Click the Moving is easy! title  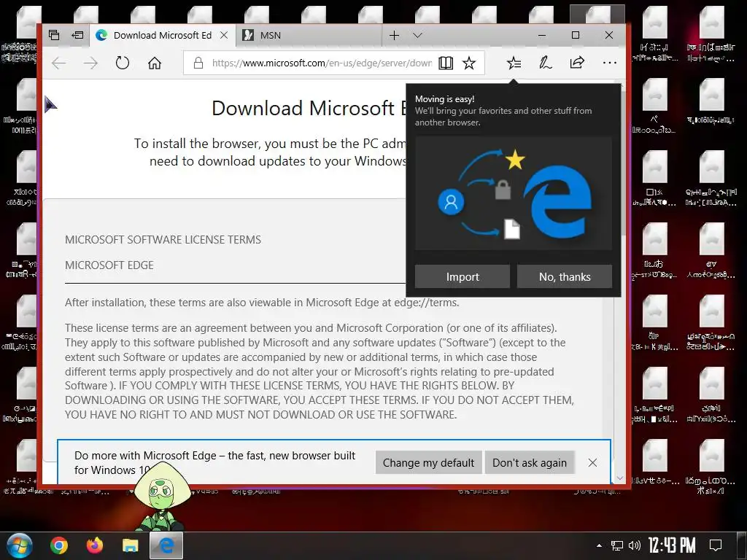[x=444, y=99]
